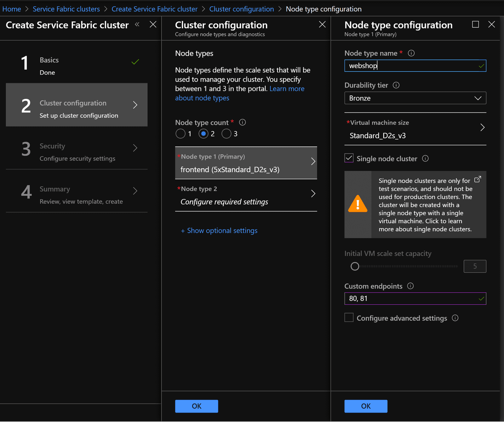Expand the Virtual machine size selector
This screenshot has height=422, width=504.
(482, 128)
